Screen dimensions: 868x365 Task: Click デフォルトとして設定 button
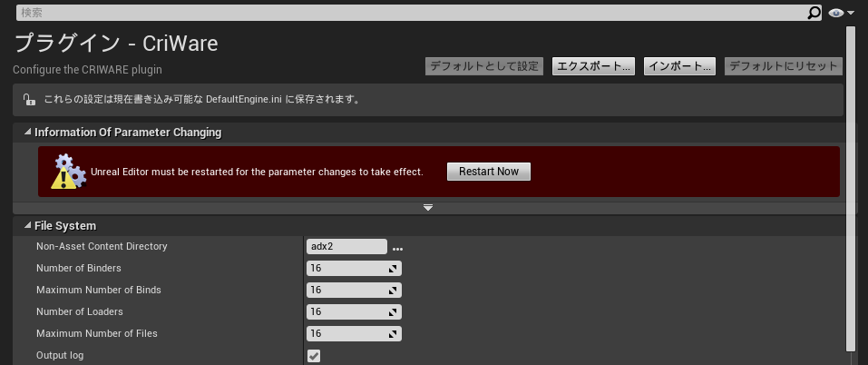484,66
